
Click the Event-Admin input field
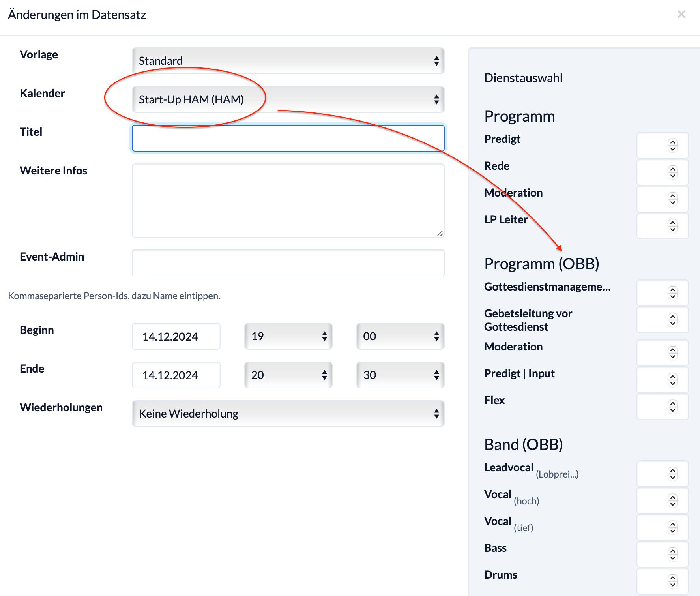coord(288,263)
